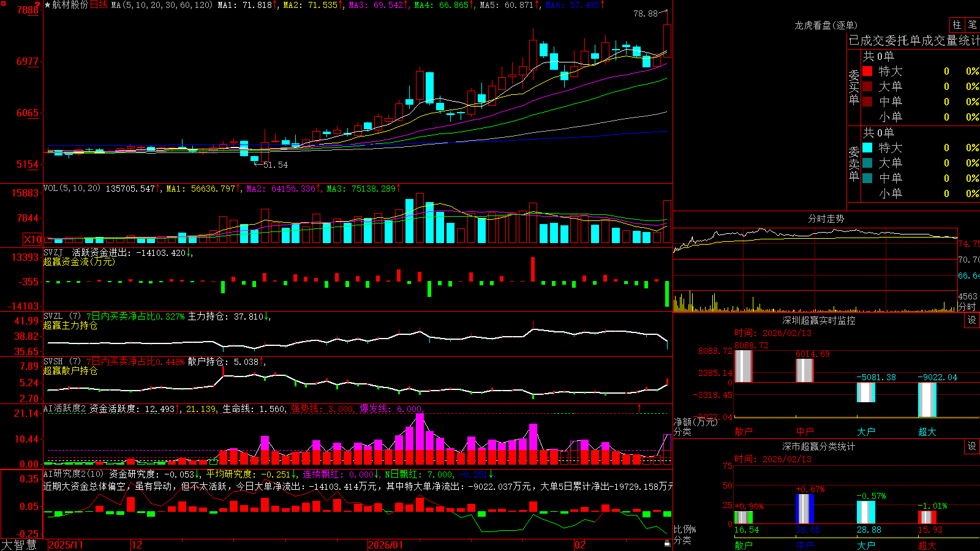Click the teal 大单 sell-order swatch

point(867,163)
